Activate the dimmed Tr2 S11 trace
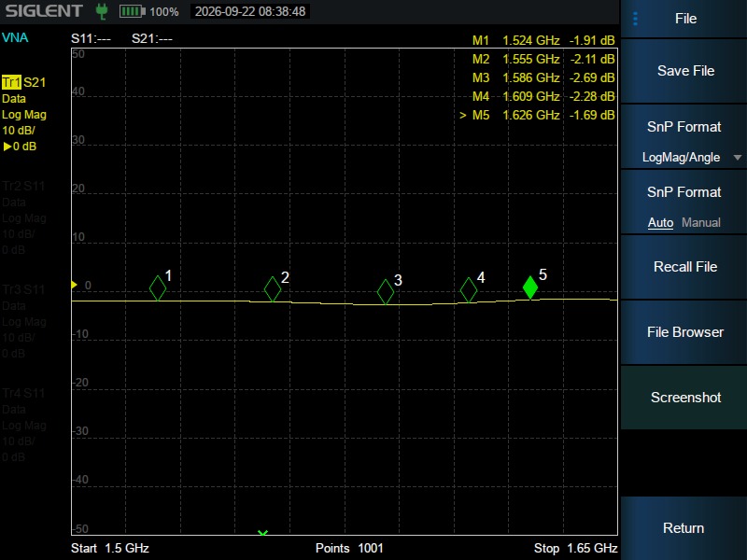Screen dimensions: 747x560 point(24,186)
